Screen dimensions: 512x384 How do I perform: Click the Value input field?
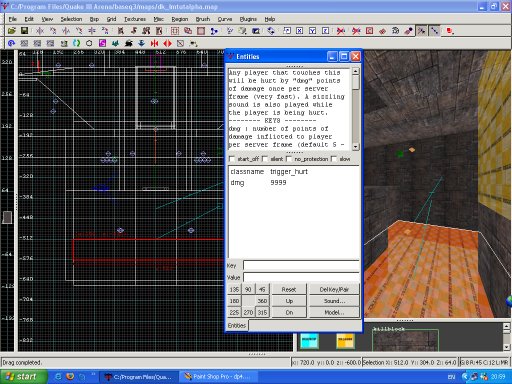(301, 277)
